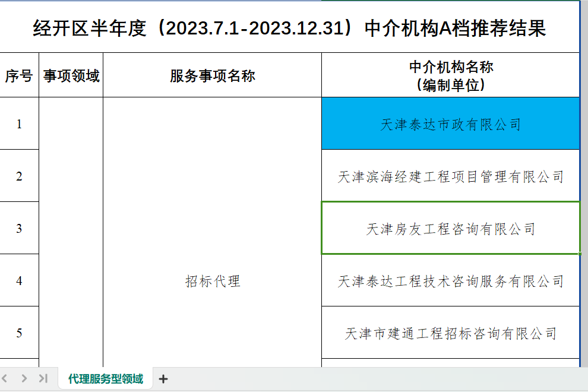588x392 pixels.
Task: Select serial number cell 3
Action: pyautogui.click(x=19, y=228)
